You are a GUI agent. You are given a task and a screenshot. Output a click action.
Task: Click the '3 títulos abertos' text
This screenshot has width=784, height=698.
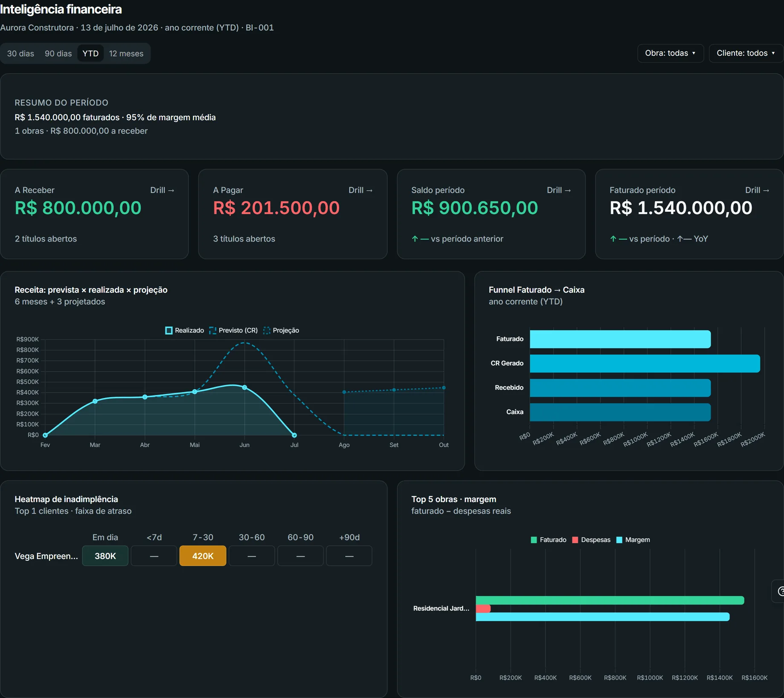point(244,239)
